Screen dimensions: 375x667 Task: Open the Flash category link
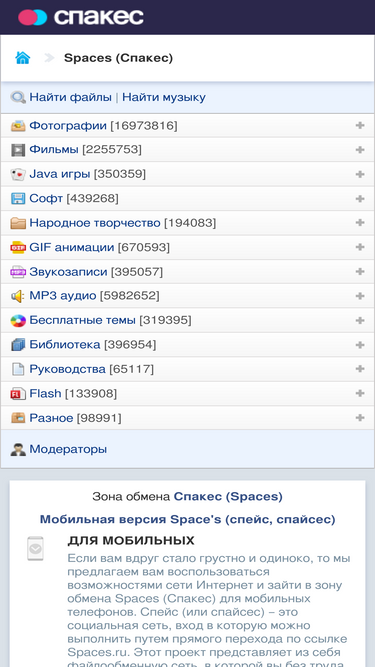pos(45,394)
